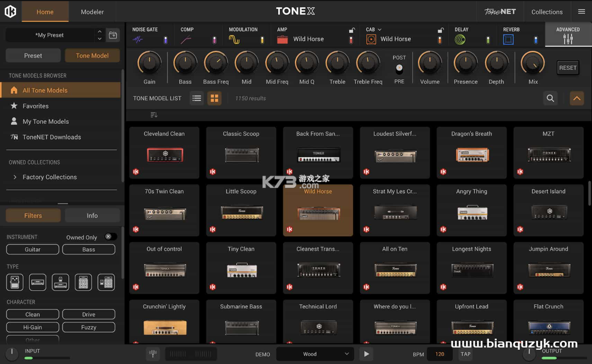
Task: Select the Cleveland Clean tone model
Action: click(164, 153)
